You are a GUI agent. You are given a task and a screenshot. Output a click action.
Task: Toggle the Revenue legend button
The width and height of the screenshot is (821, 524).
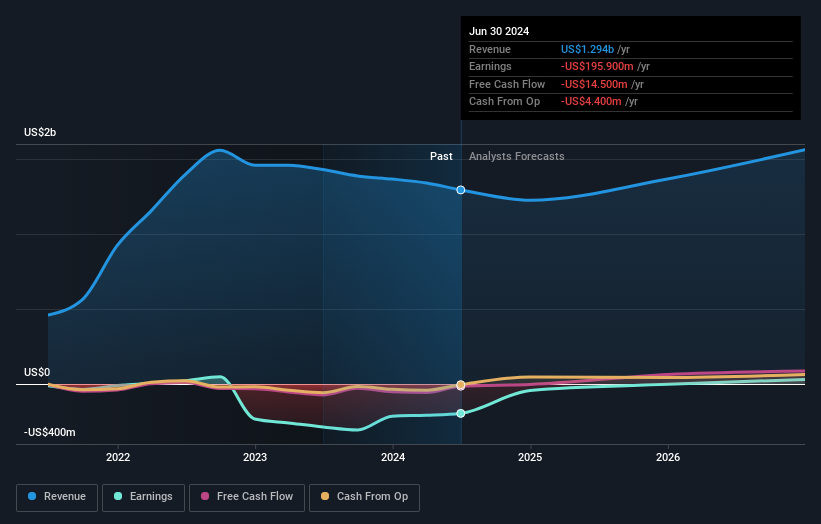(57, 497)
